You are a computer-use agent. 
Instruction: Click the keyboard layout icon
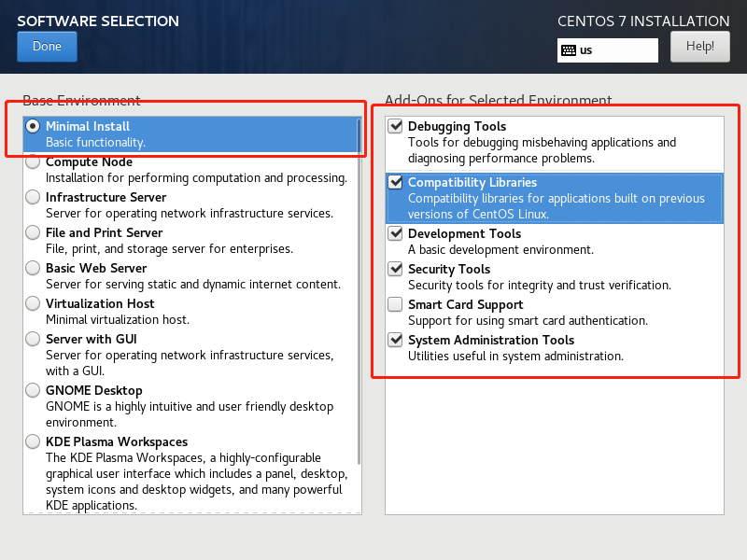(x=569, y=50)
